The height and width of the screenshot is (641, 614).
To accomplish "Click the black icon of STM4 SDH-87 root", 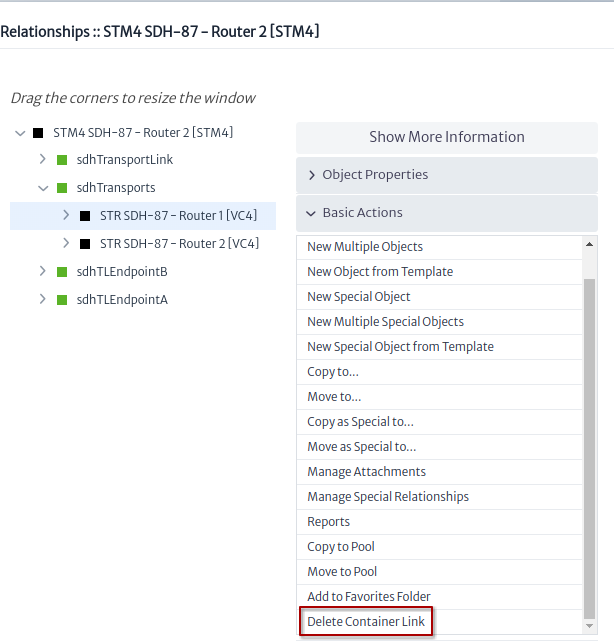I will click(x=38, y=133).
